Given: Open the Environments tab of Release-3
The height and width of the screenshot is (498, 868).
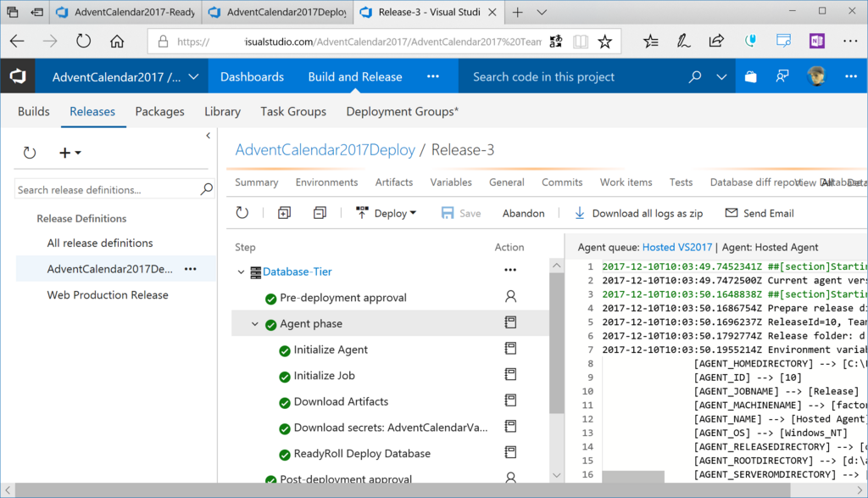Looking at the screenshot, I should click(326, 182).
